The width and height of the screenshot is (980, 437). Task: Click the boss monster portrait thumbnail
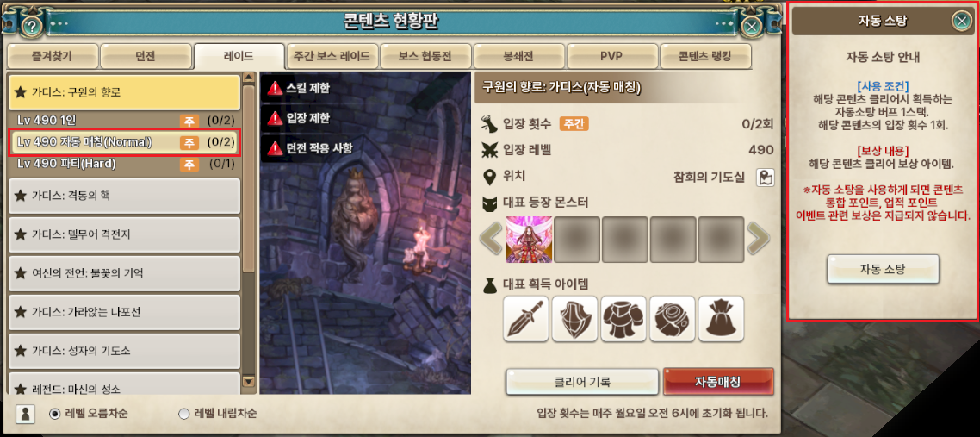click(x=528, y=240)
